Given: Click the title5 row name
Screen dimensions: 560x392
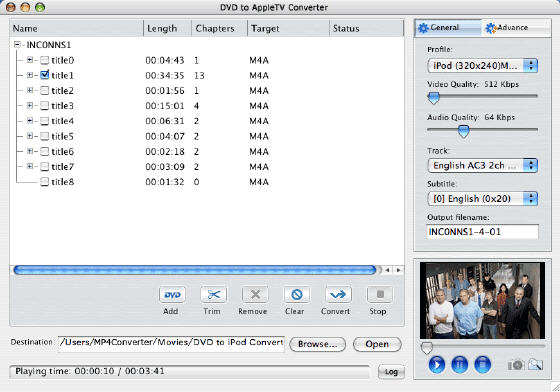Looking at the screenshot, I should [x=62, y=136].
